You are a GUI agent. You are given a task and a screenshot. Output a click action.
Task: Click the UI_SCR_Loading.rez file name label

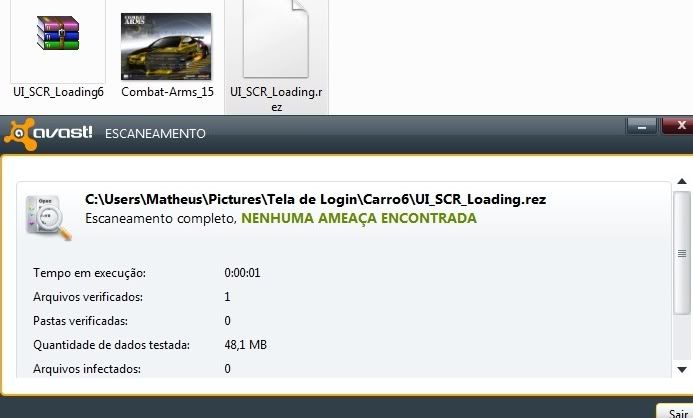pyautogui.click(x=276, y=99)
